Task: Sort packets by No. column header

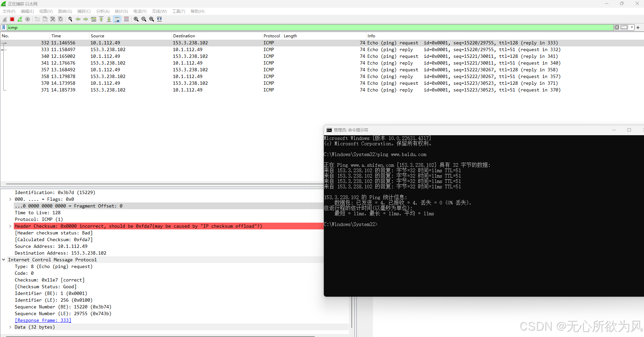Action: pos(25,36)
